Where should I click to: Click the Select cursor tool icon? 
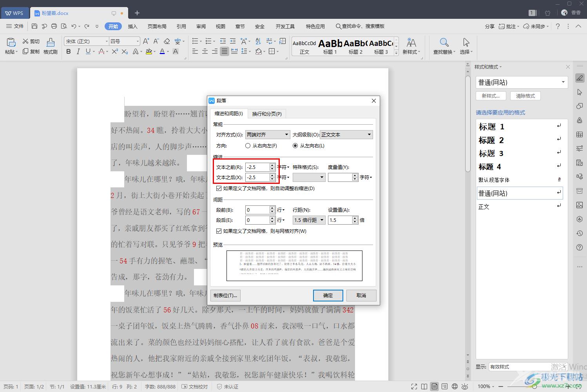[466, 42]
